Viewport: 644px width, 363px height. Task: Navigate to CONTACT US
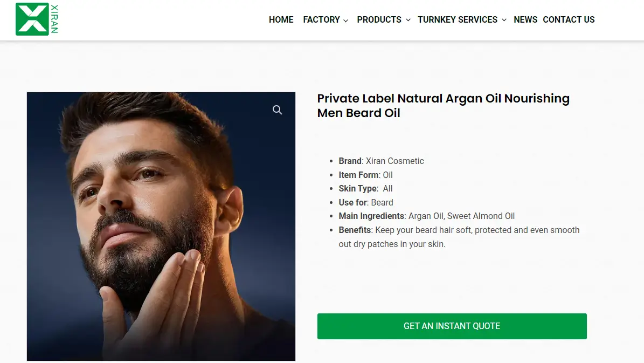[x=569, y=19]
